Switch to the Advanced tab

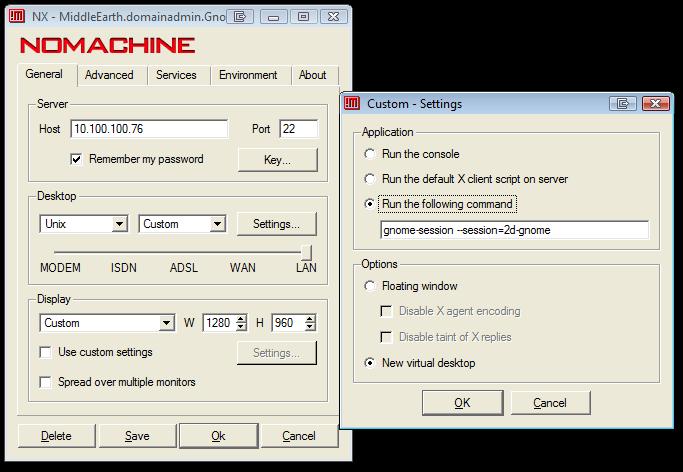click(x=109, y=75)
